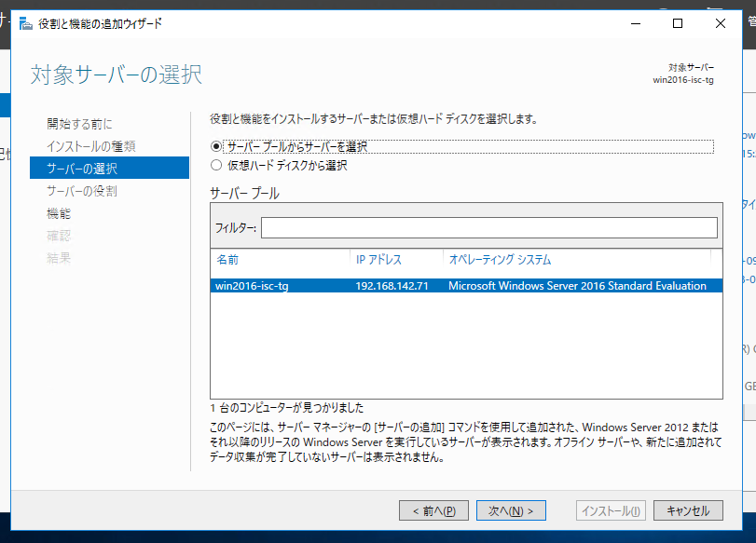Select the サーバーの選択 step
Screen dimensions: 756x543
point(109,168)
